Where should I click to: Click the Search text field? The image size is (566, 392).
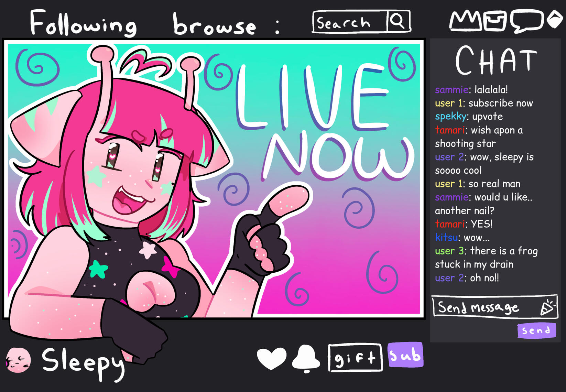[x=350, y=22]
